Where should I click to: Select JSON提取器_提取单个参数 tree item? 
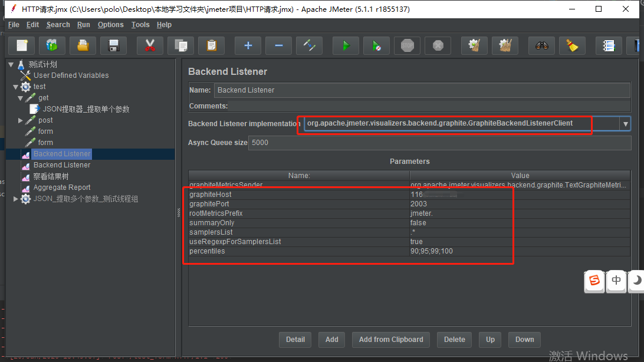86,109
